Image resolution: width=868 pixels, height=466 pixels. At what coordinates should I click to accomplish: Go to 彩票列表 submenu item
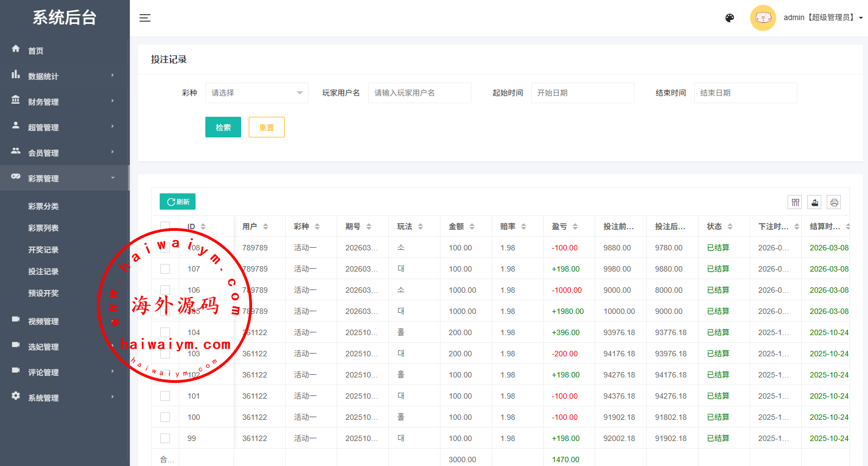(43, 228)
